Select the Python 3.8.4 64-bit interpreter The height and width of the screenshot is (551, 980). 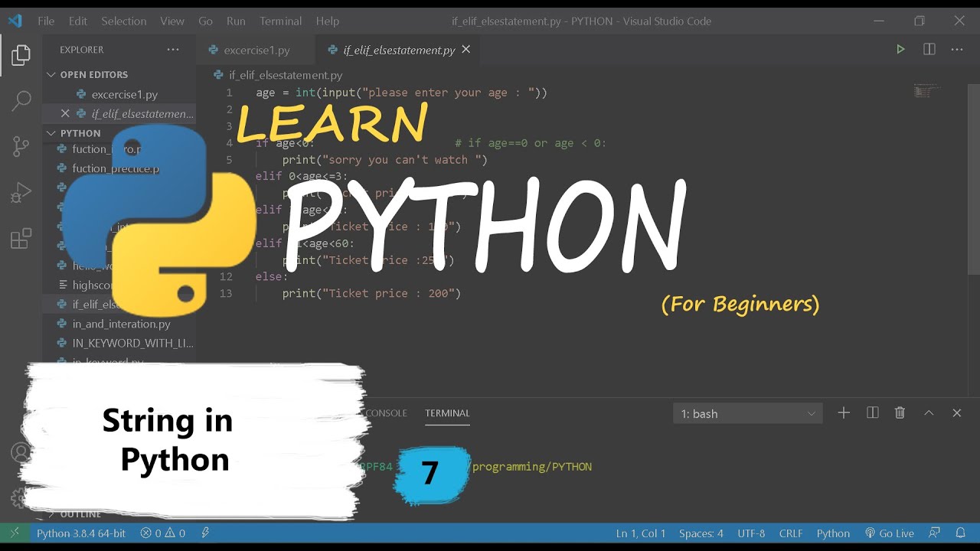tap(81, 533)
